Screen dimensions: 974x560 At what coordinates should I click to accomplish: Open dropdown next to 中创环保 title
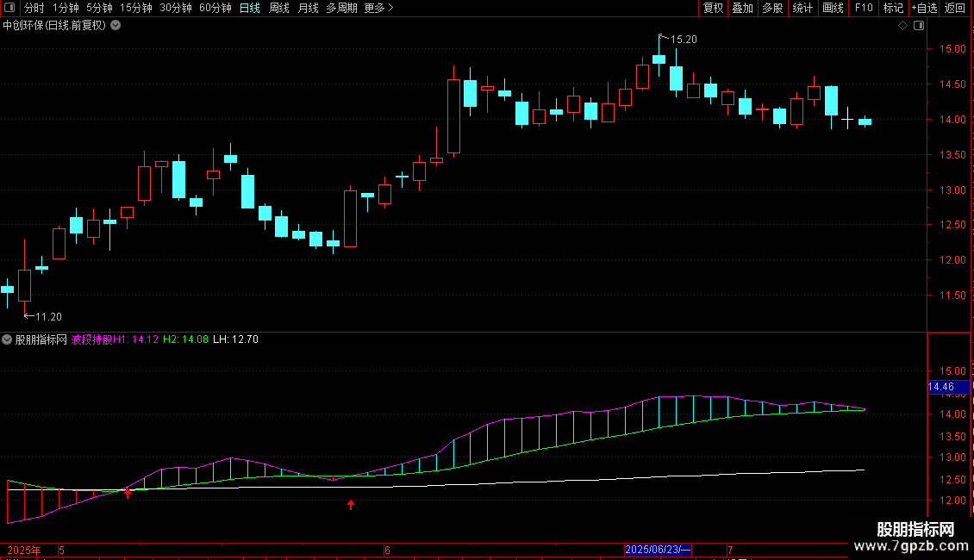(116, 26)
